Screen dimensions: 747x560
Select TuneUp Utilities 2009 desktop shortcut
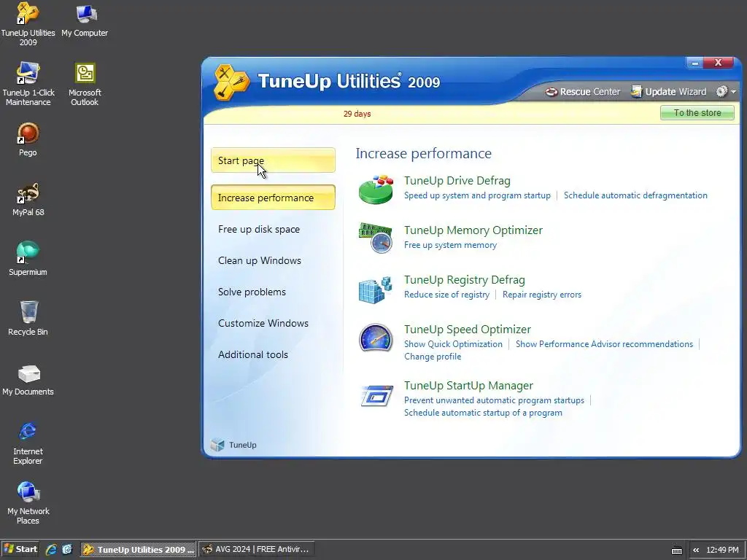click(28, 24)
